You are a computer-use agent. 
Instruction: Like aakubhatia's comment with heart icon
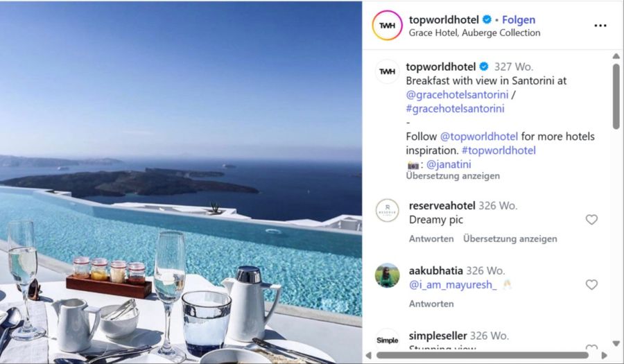[592, 285]
